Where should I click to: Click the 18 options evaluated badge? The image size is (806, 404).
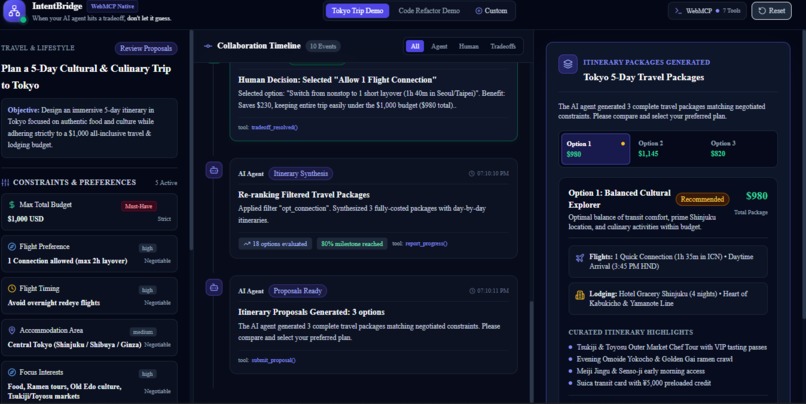coord(276,244)
